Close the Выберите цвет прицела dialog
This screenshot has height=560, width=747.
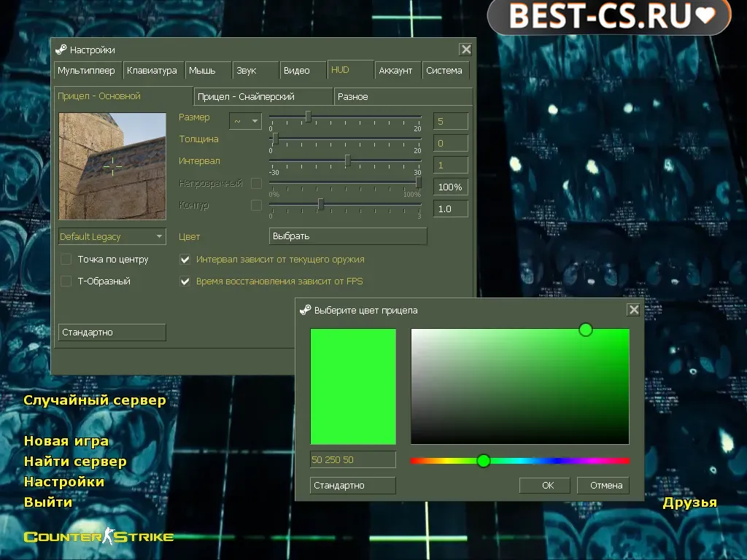pos(634,309)
